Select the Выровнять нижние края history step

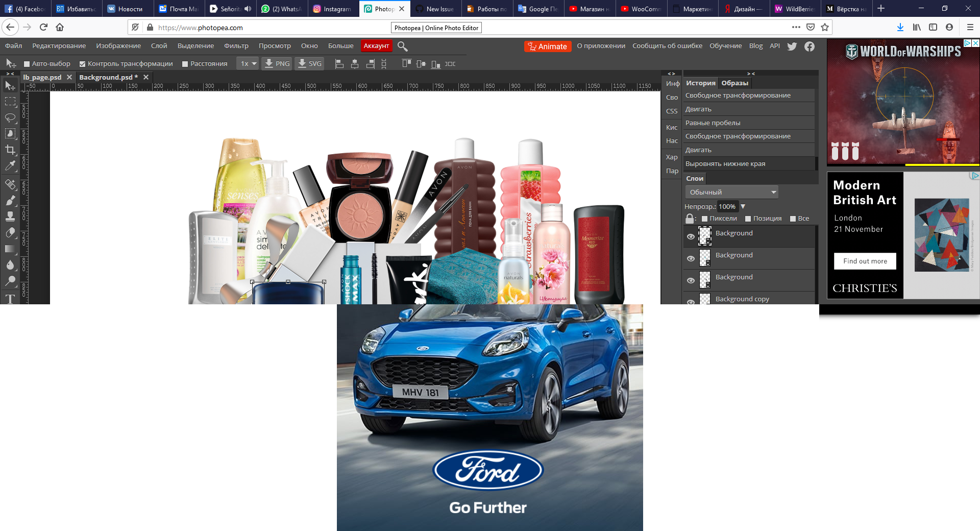pyautogui.click(x=725, y=163)
